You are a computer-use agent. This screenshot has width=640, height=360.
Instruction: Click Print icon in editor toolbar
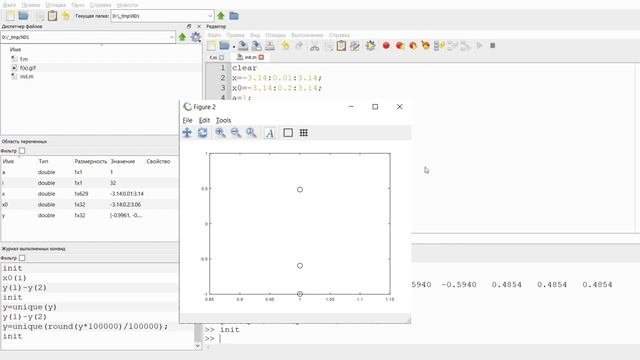(270, 46)
